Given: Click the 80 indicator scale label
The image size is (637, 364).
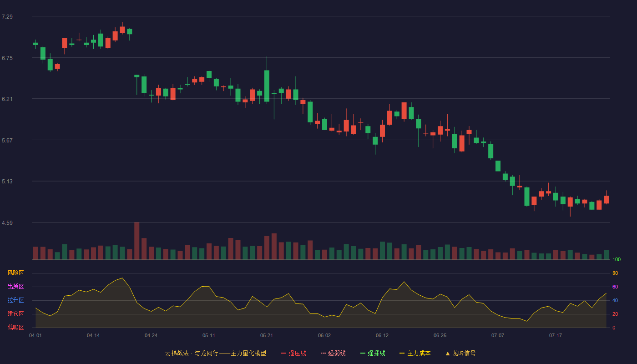Looking at the screenshot, I should point(615,273).
